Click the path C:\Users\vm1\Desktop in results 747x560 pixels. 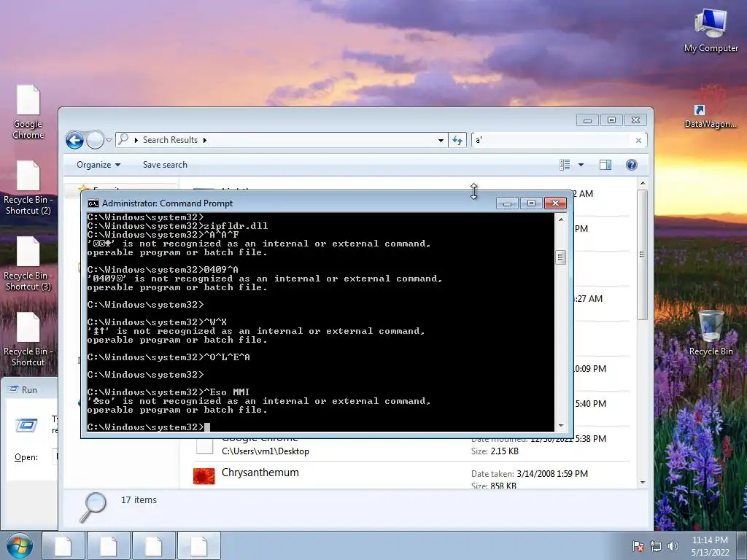[266, 451]
